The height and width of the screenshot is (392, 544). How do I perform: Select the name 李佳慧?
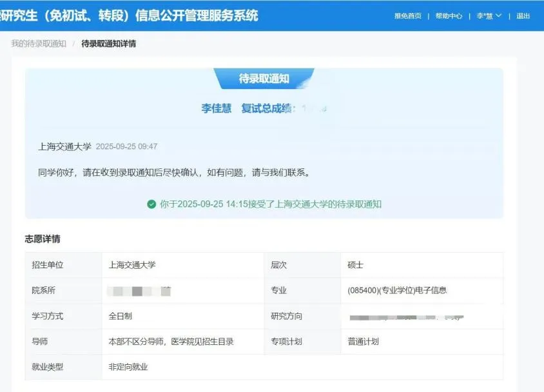[216, 108]
